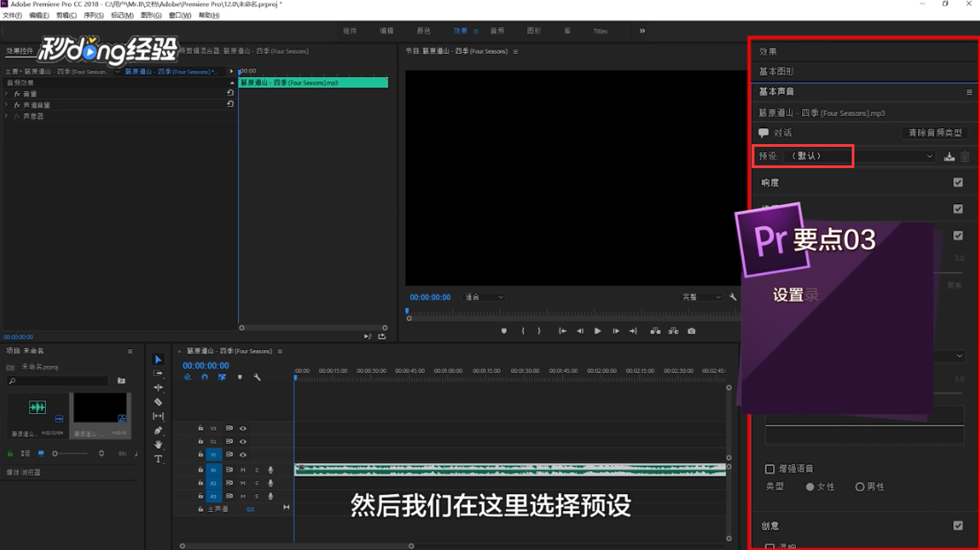980x550 pixels.
Task: Expand the 音量 effect properties
Action: tap(7, 94)
